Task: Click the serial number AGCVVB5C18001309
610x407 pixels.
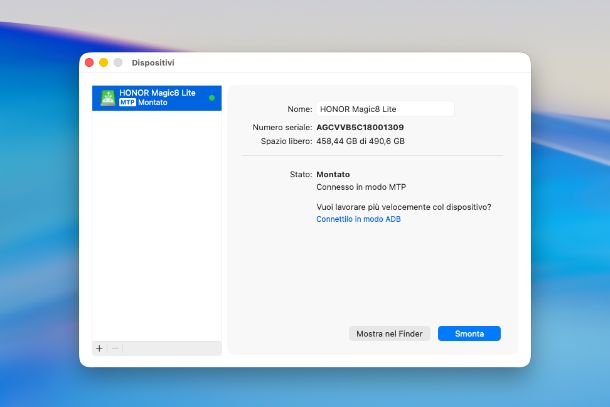Action: 360,127
